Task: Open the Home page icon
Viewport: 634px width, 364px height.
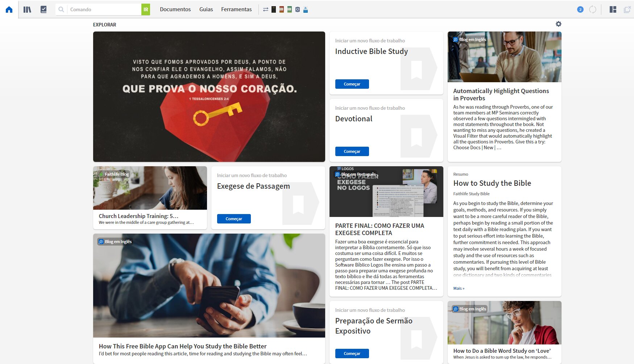Action: pos(9,9)
